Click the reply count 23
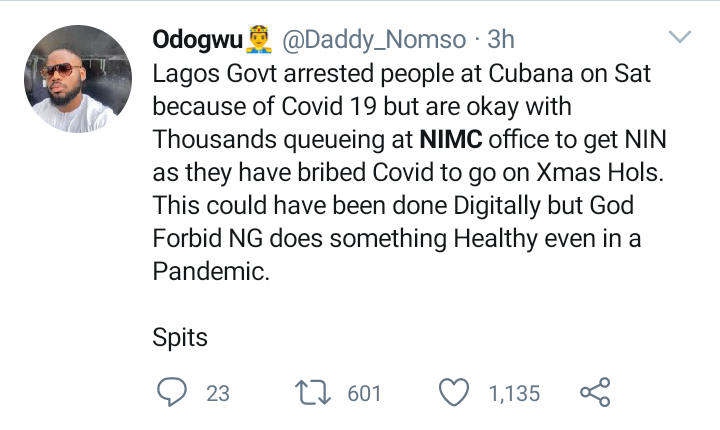Screen dimensions: 720x430 (217, 394)
